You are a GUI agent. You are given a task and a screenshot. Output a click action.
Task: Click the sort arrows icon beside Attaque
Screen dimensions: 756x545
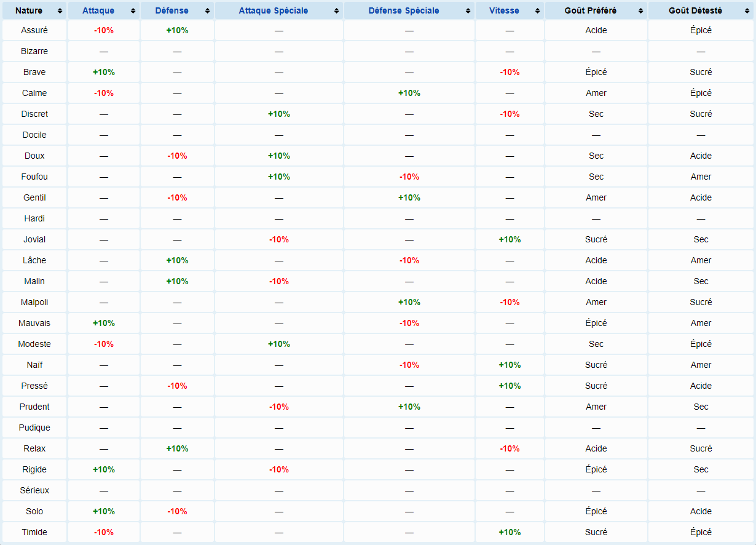133,11
